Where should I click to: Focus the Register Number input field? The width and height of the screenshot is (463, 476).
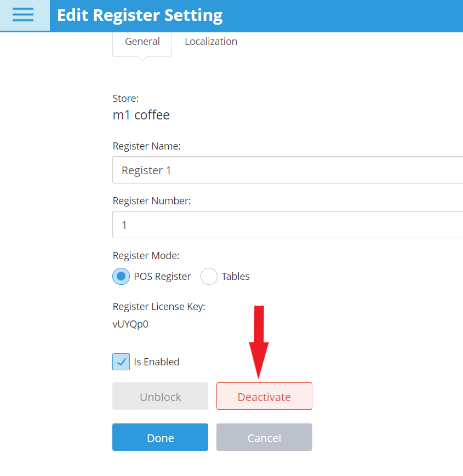[x=288, y=225]
